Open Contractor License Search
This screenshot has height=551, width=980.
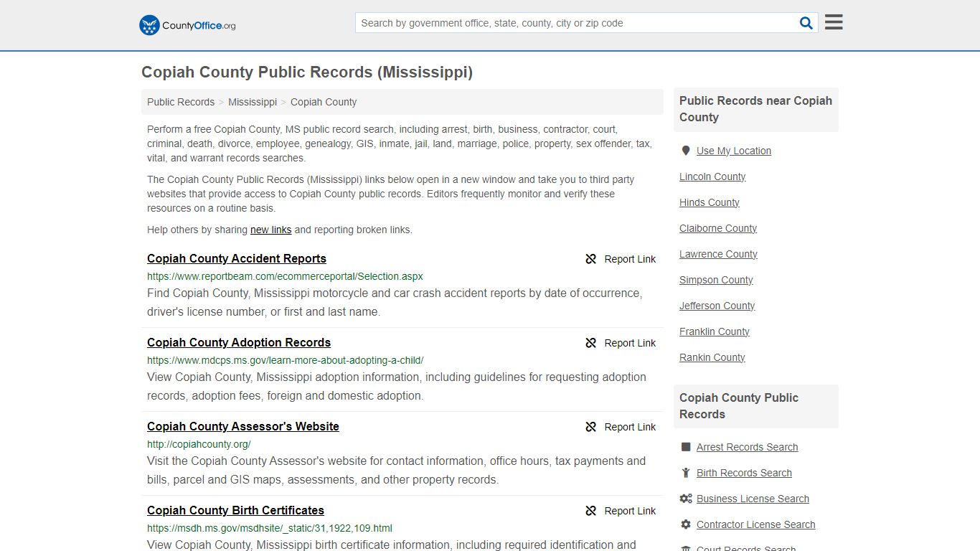756,524
